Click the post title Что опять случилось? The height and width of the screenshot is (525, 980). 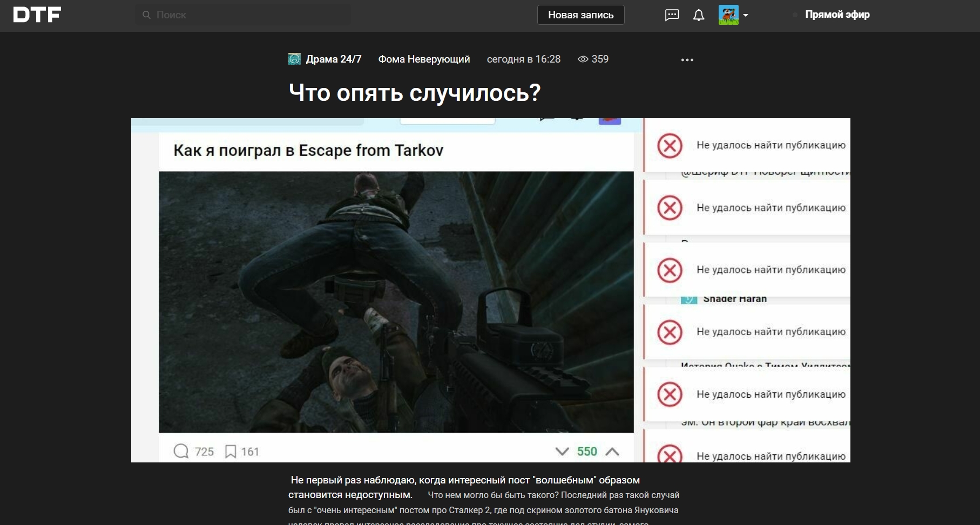[415, 93]
